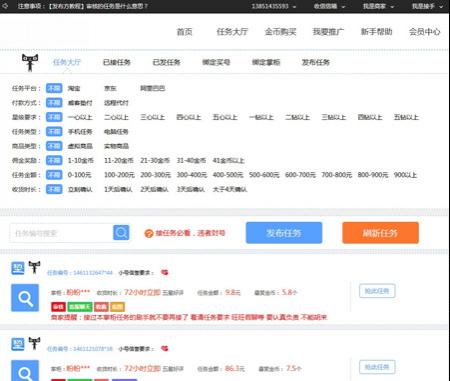Image resolution: width=450 pixels, height=381 pixels.
Task: Switch to the 发布任务 tab
Action: 316,62
